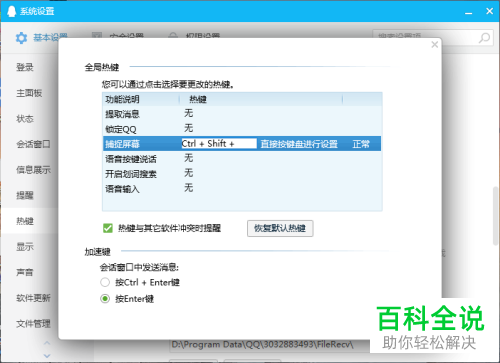
Task: Select the 语音输入 hotkey row
Action: pos(242,189)
